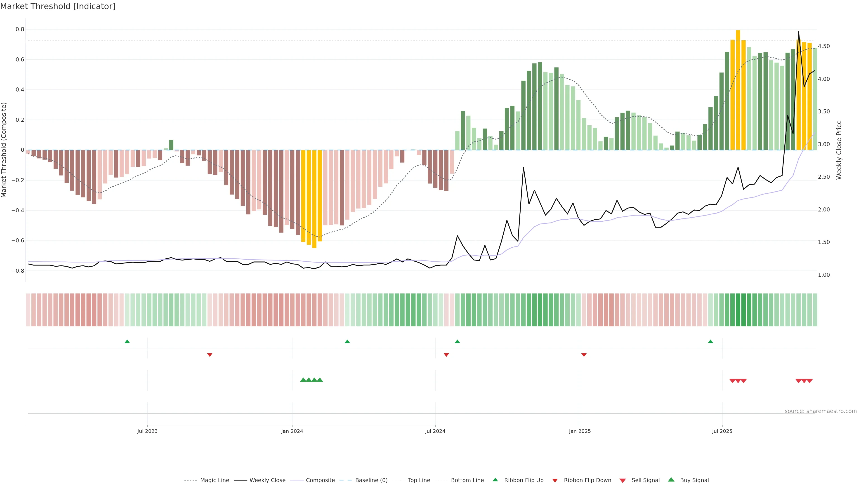Click the Buy Signal legend triangle icon
868x488 pixels.
(x=671, y=480)
